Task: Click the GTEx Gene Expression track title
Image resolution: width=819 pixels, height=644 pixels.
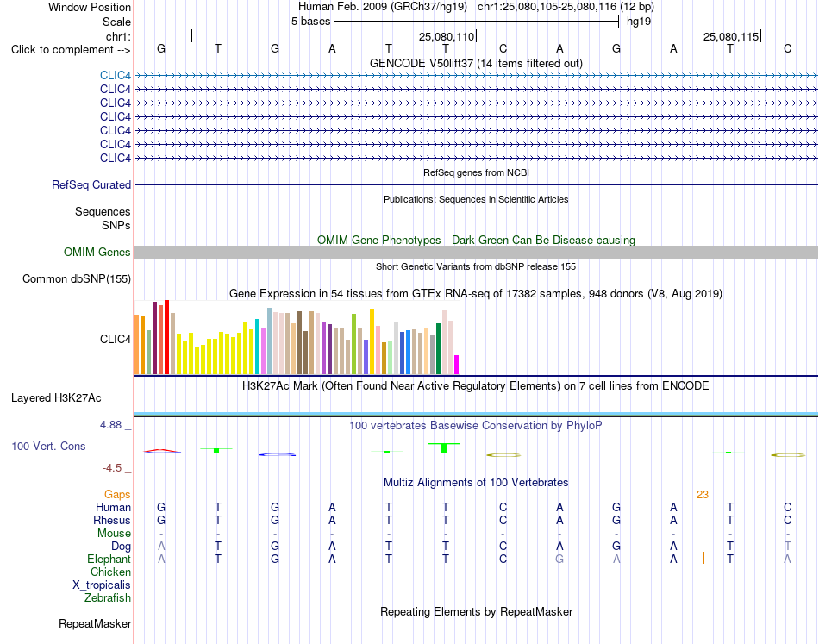Action: 476,293
